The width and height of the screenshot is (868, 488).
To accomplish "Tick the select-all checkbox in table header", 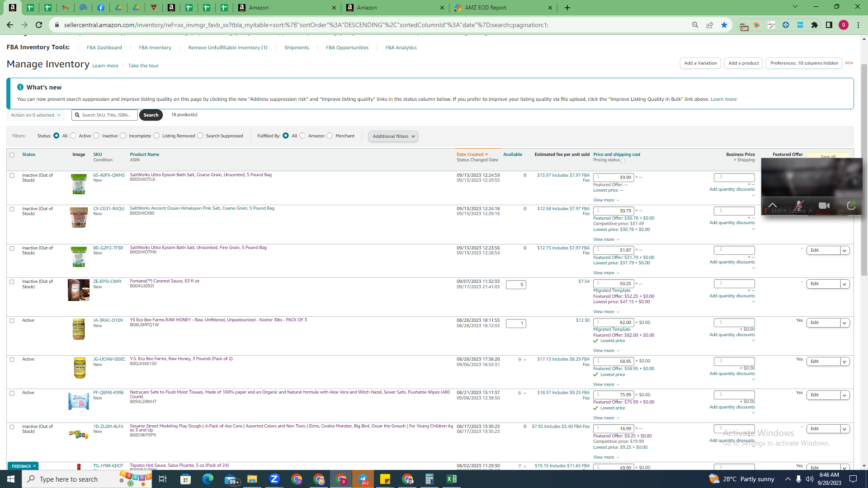I will 12,155.
